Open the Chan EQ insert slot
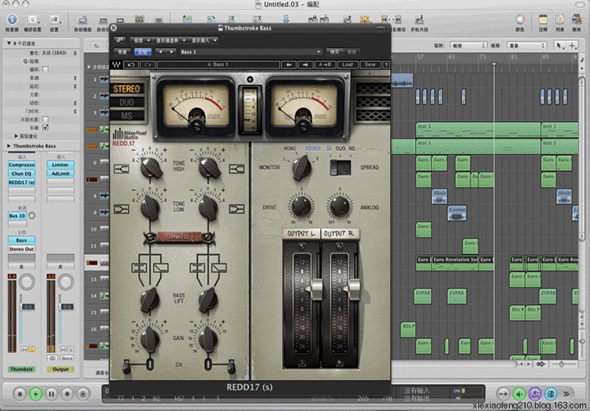 tap(22, 174)
